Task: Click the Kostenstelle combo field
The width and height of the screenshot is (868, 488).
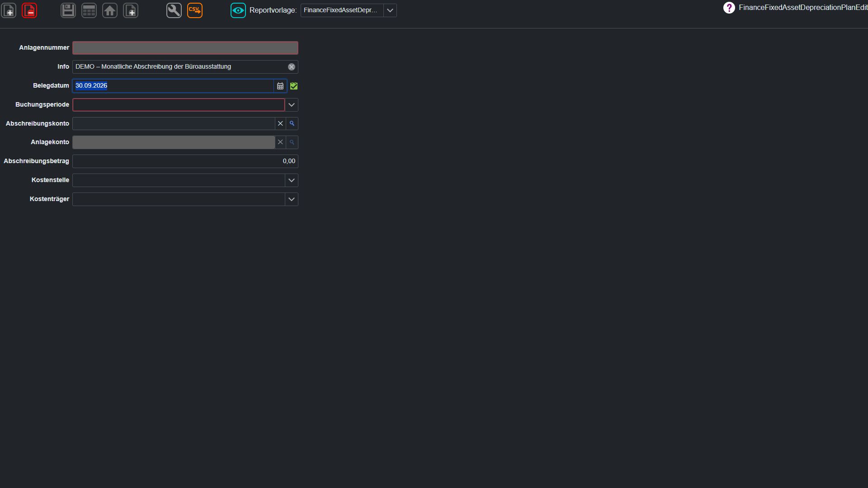Action: pos(179,180)
